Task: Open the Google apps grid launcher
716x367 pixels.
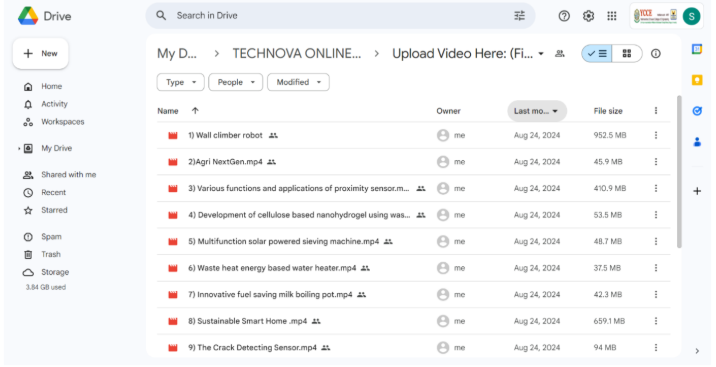Action: click(x=612, y=16)
